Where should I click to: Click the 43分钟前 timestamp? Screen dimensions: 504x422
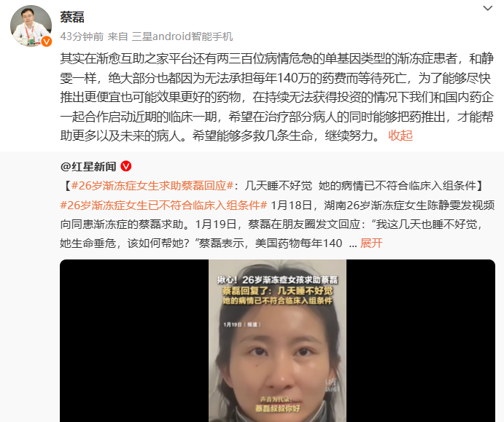pyautogui.click(x=82, y=36)
